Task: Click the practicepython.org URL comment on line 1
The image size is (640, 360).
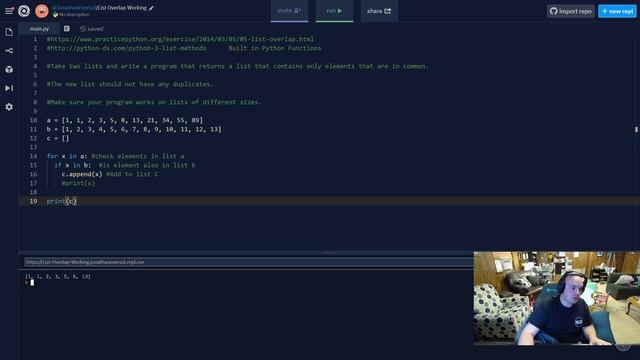Action: point(180,39)
